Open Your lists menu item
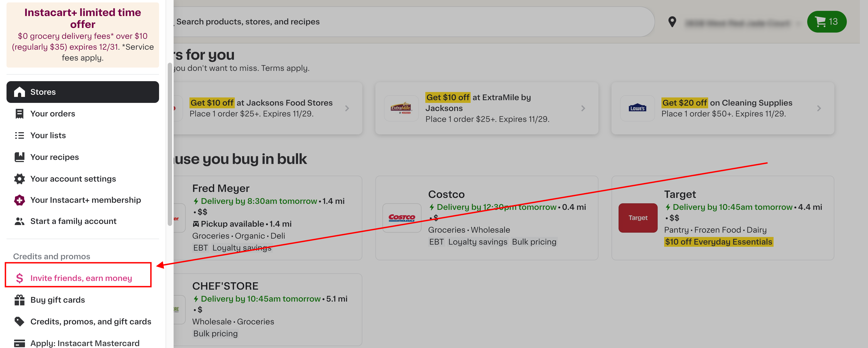Screen dimensions: 868x348 [x=83, y=135]
